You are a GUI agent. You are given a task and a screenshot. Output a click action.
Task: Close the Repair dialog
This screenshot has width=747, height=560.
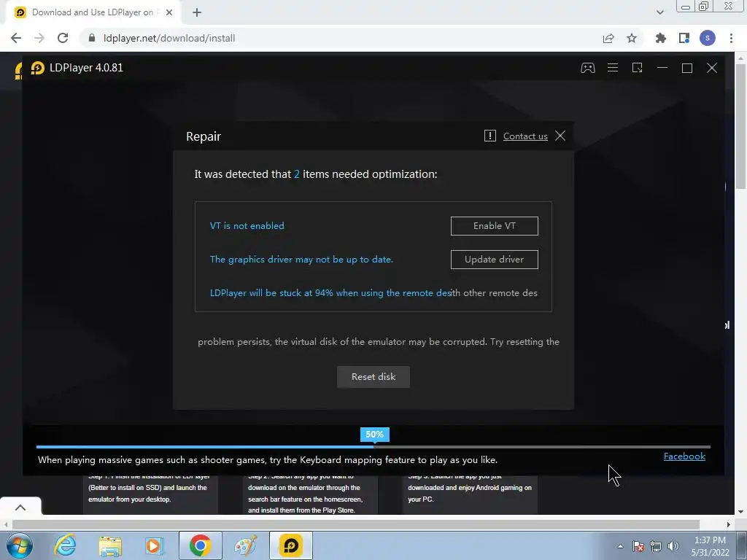[560, 136]
